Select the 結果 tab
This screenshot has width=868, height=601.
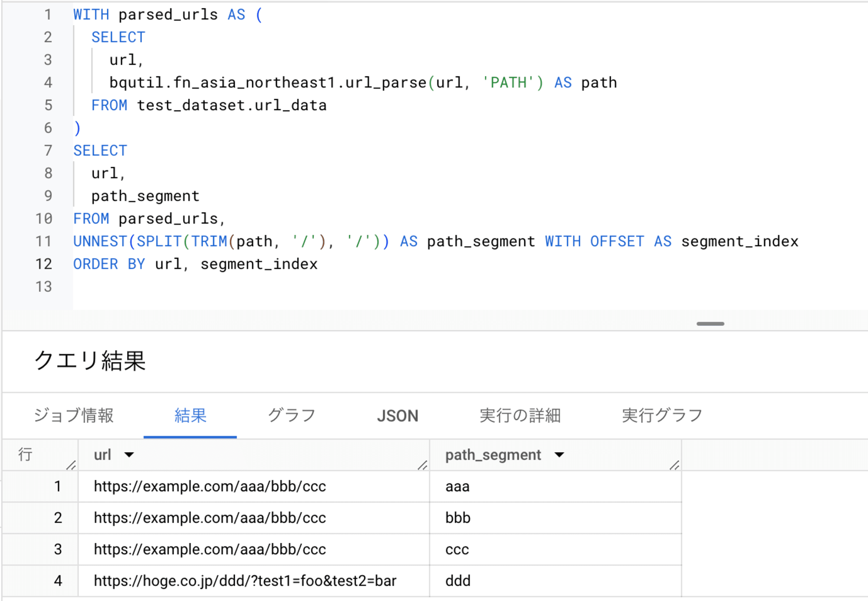click(190, 415)
